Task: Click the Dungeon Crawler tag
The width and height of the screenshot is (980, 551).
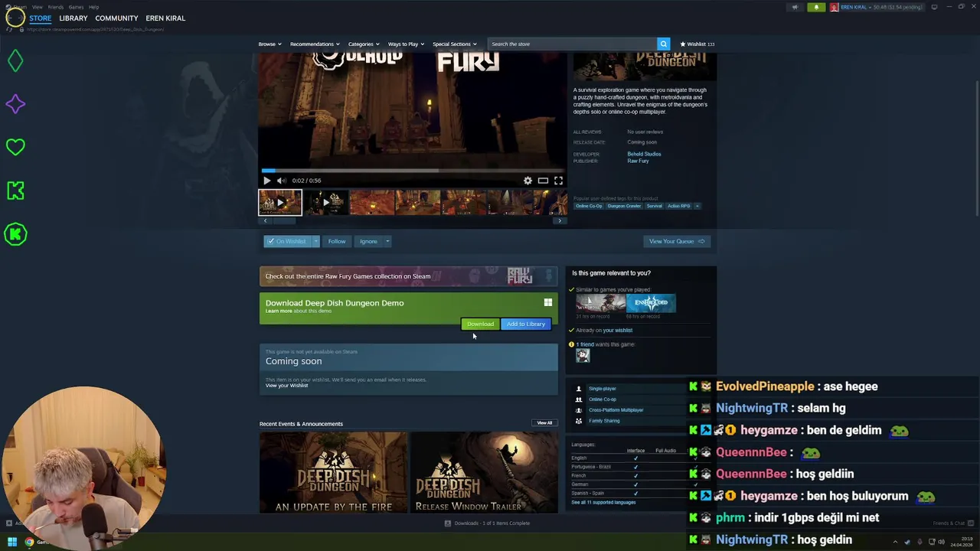Action: (624, 206)
